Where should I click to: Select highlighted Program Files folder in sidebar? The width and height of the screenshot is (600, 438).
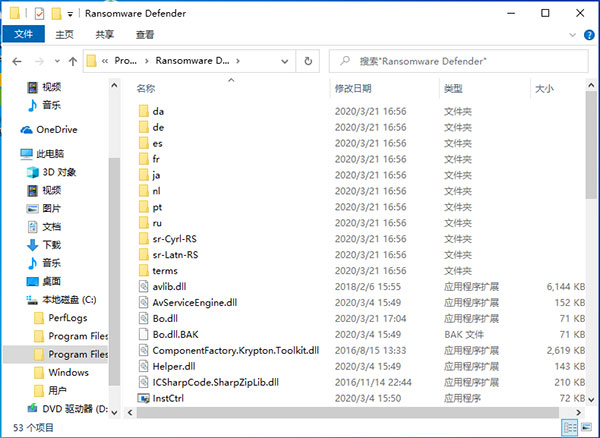56,354
